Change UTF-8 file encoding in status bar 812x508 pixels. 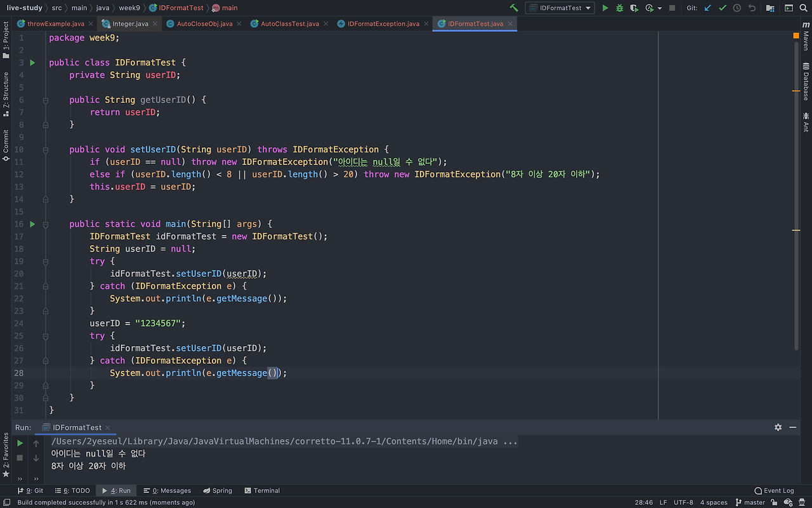pyautogui.click(x=683, y=502)
